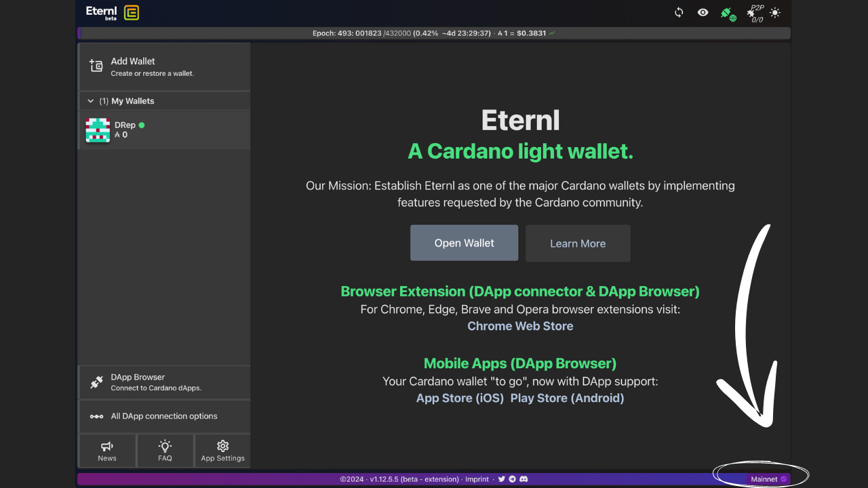Open the DApp Browser option
Image resolution: width=868 pixels, height=488 pixels.
pyautogui.click(x=165, y=382)
